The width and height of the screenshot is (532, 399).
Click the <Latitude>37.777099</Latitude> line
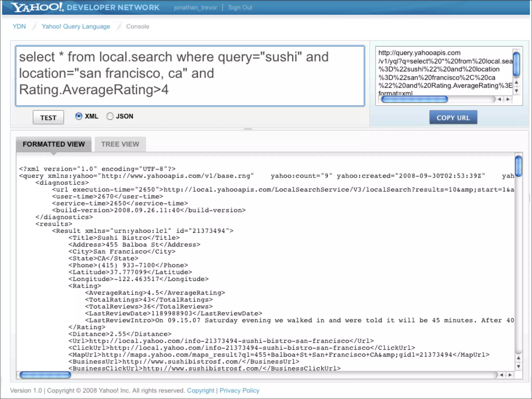[130, 272]
